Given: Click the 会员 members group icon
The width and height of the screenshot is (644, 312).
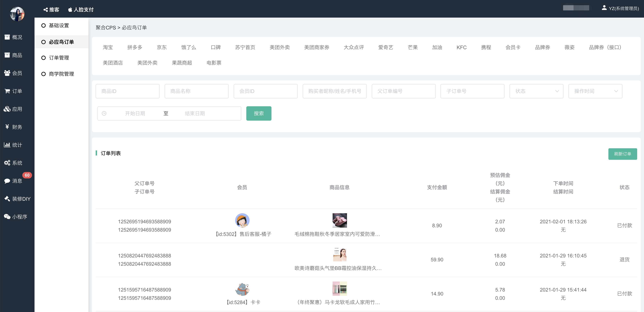Looking at the screenshot, I should (7, 73).
